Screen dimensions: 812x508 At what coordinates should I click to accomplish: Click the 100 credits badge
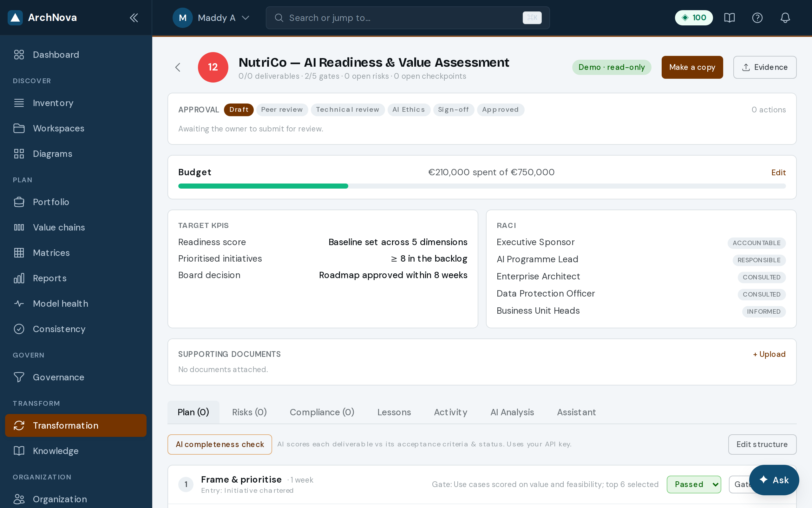(x=694, y=18)
